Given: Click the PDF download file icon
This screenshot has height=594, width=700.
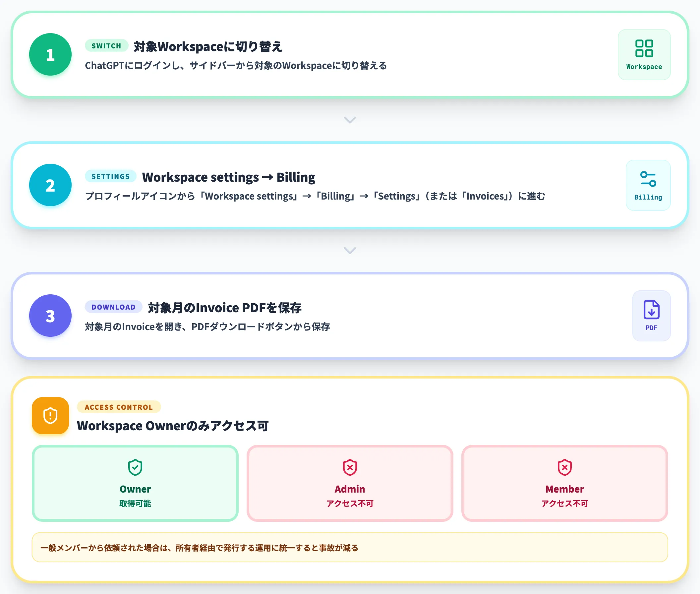Looking at the screenshot, I should [651, 310].
